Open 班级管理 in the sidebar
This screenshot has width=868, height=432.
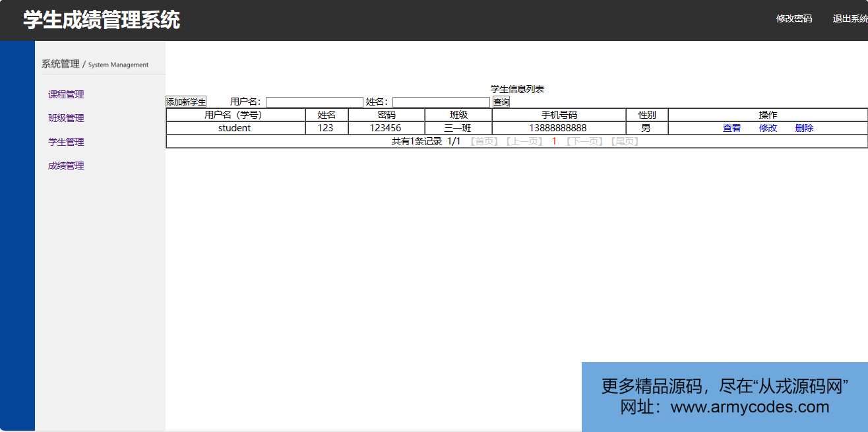(66, 118)
